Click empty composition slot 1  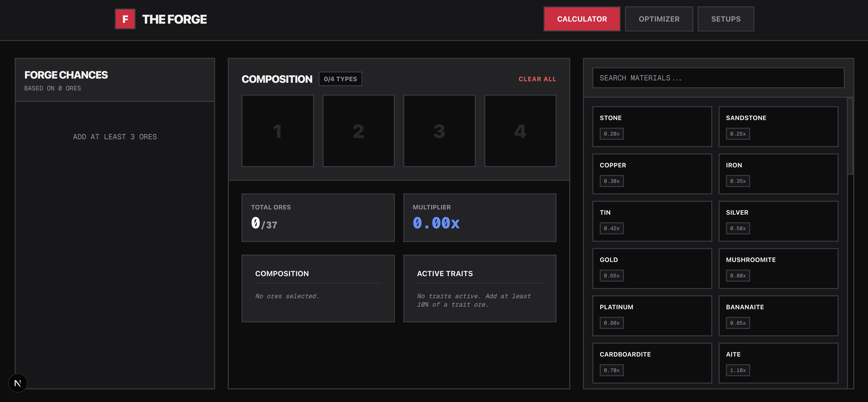277,131
